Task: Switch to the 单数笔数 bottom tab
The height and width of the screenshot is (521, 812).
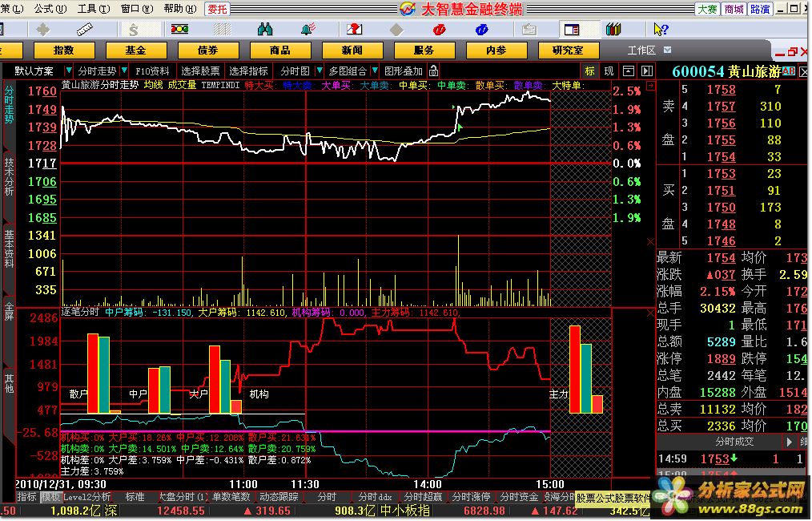Action: [231, 497]
